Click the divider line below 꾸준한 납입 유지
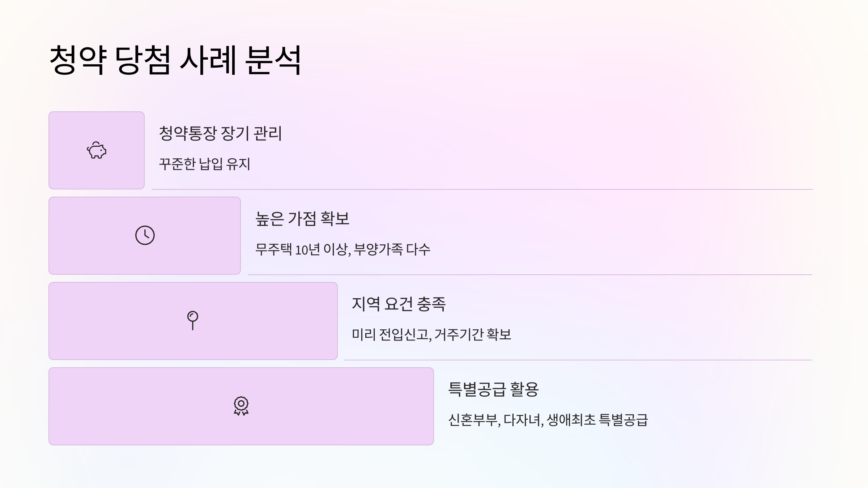 [x=482, y=189]
